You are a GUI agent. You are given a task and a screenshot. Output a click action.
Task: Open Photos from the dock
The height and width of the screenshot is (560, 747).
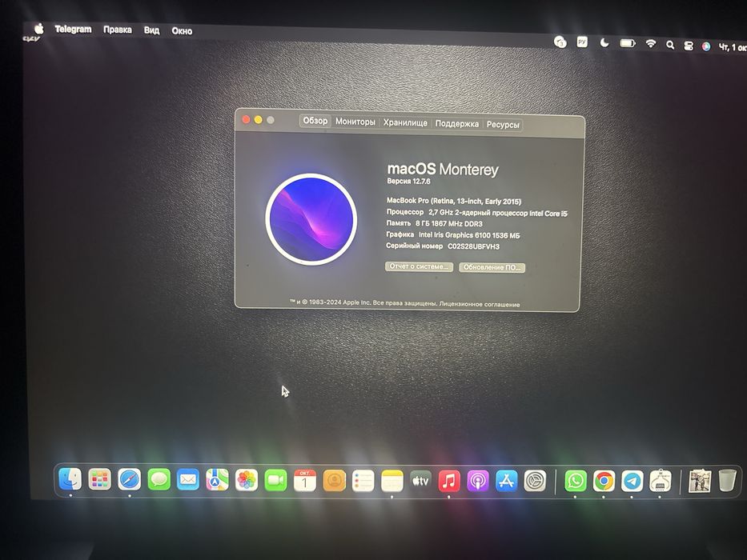[x=247, y=480]
